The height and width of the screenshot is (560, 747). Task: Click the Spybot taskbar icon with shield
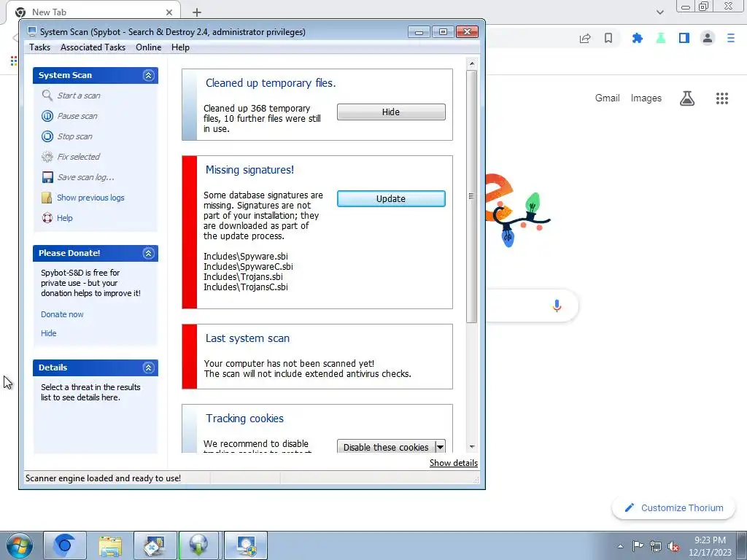246,545
